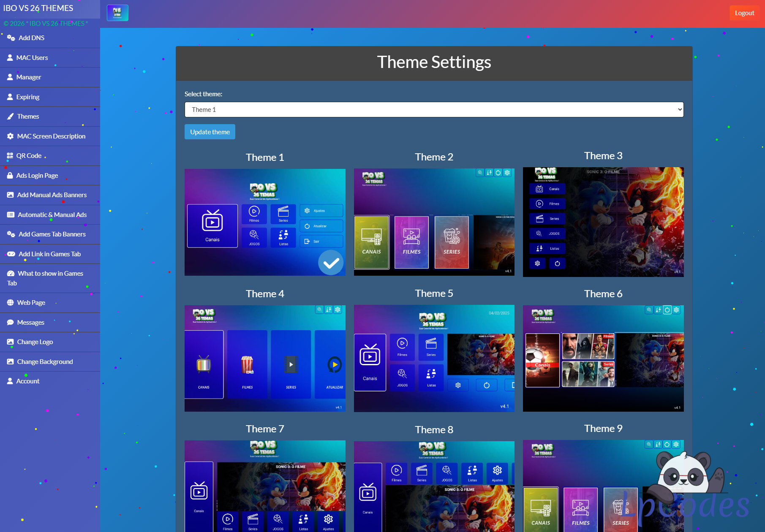This screenshot has width=765, height=532.
Task: Click the checkmark on Theme 1 preview
Action: click(331, 263)
